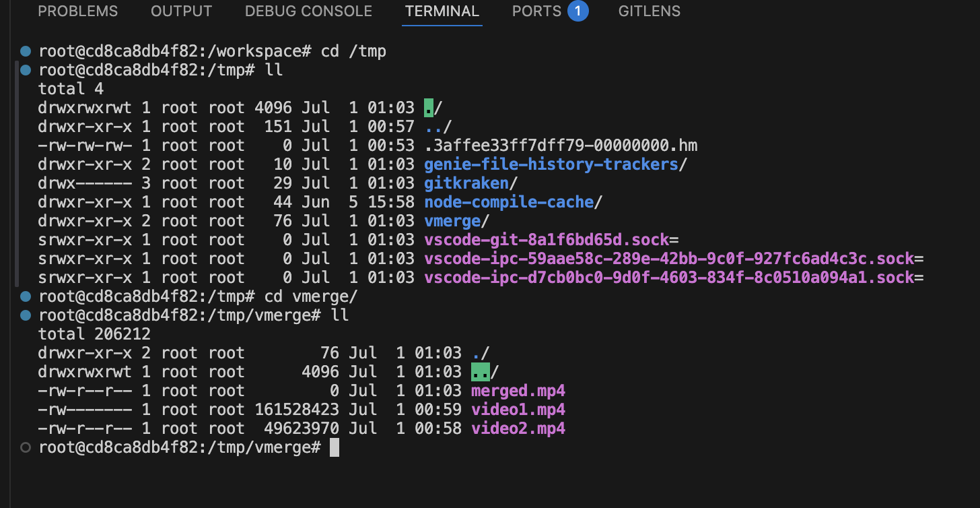Select the TERMINAL tab
This screenshot has height=508, width=980.
pyautogui.click(x=442, y=11)
